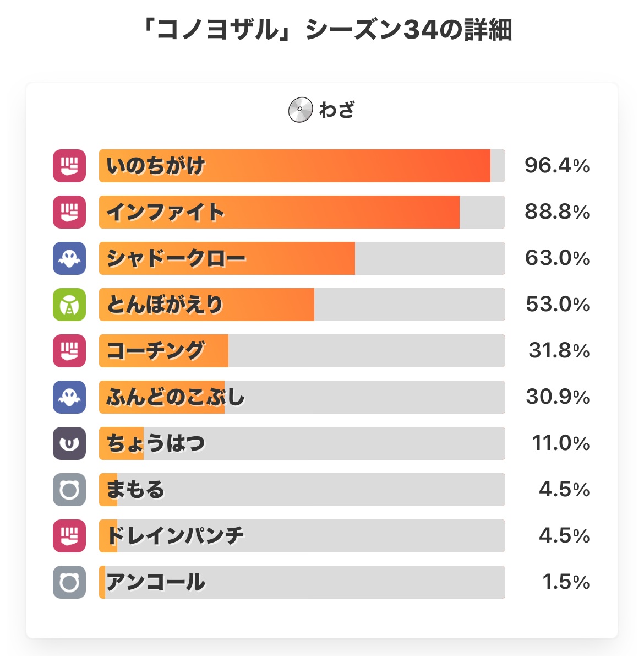Click the Fighting-type icon beside コーチング
Screen dimensions: 644x656
tap(69, 351)
